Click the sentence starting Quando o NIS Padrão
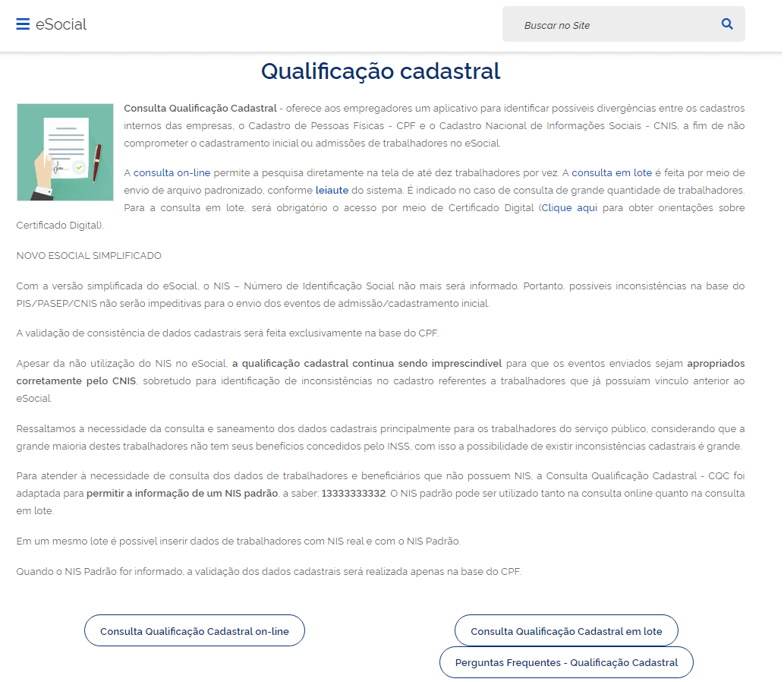The height and width of the screenshot is (682, 784). point(269,571)
